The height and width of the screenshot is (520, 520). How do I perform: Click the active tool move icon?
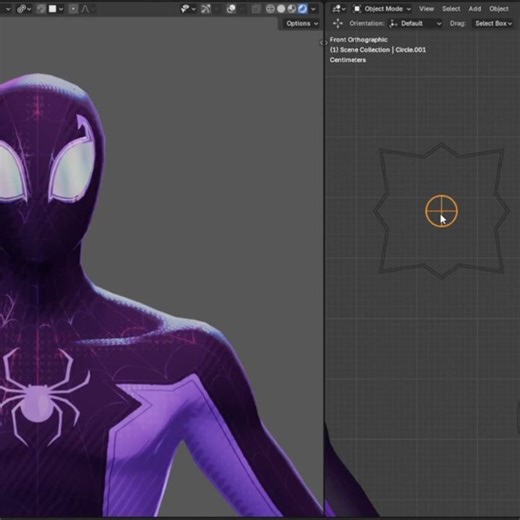click(338, 23)
